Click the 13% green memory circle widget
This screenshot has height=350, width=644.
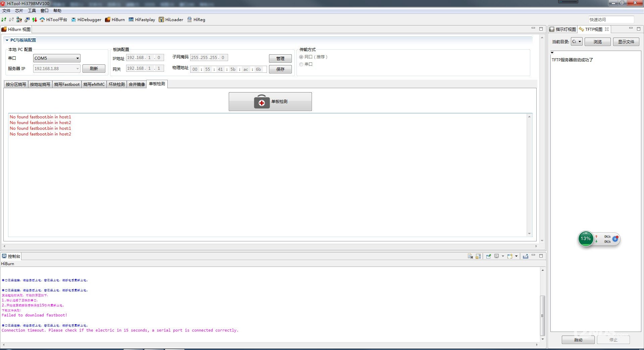point(586,239)
